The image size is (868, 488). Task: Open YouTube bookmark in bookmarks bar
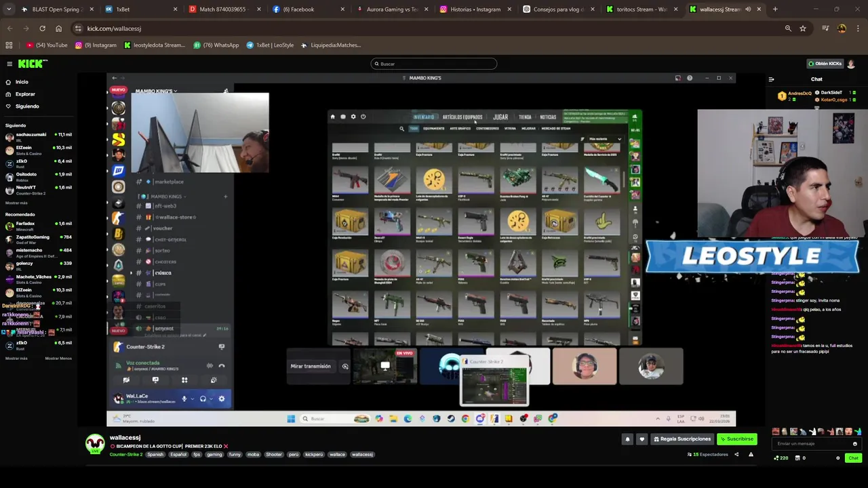pyautogui.click(x=47, y=45)
